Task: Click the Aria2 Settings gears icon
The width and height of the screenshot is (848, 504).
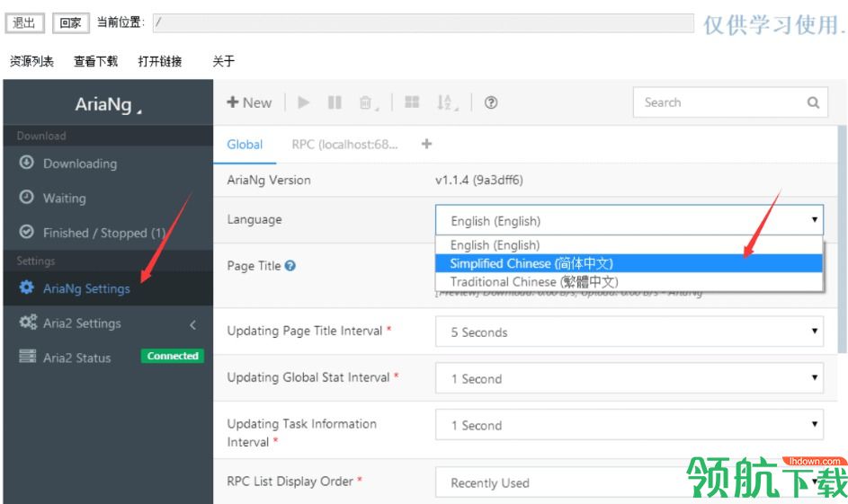Action: pyautogui.click(x=28, y=322)
